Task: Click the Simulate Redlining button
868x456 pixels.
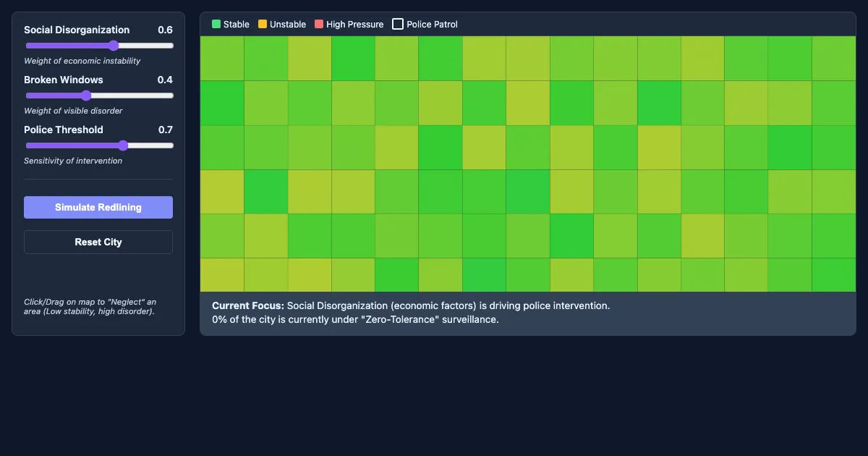Action: pyautogui.click(x=98, y=207)
